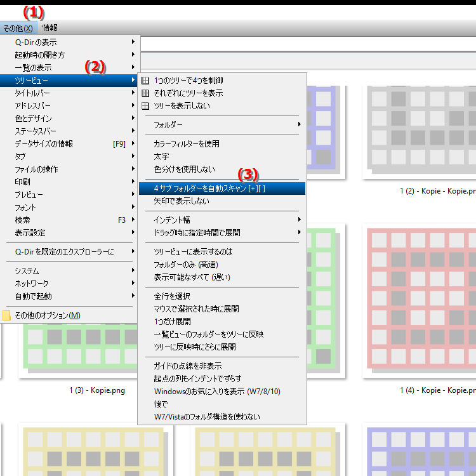Toggle マウスで選択された時に展開
Viewport: 476px width, 476px height.
click(222, 309)
